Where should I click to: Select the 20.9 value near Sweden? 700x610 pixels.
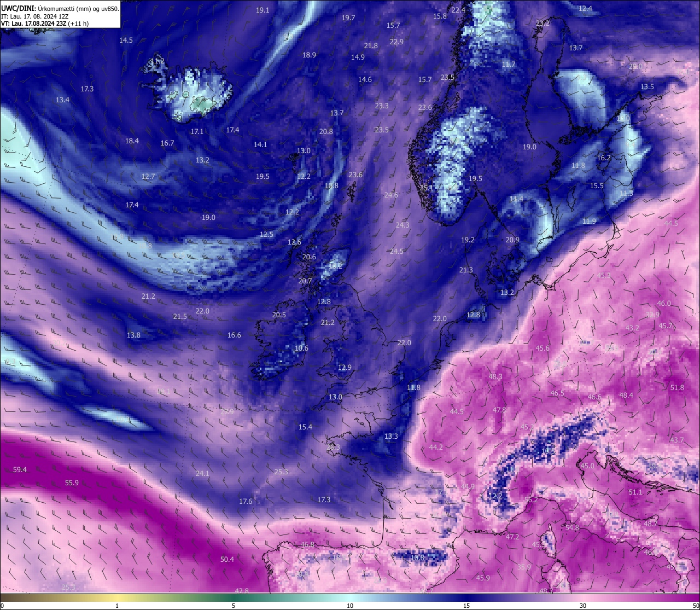click(512, 240)
